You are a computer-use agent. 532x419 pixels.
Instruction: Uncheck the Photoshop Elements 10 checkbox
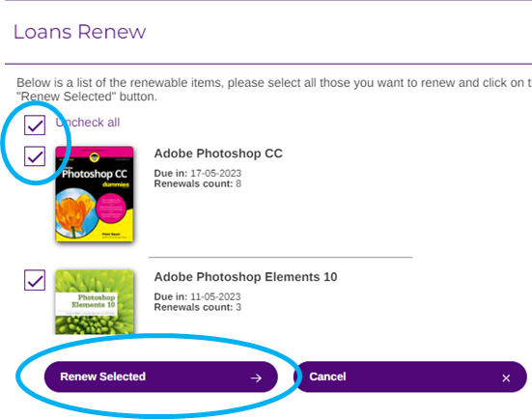(x=35, y=280)
